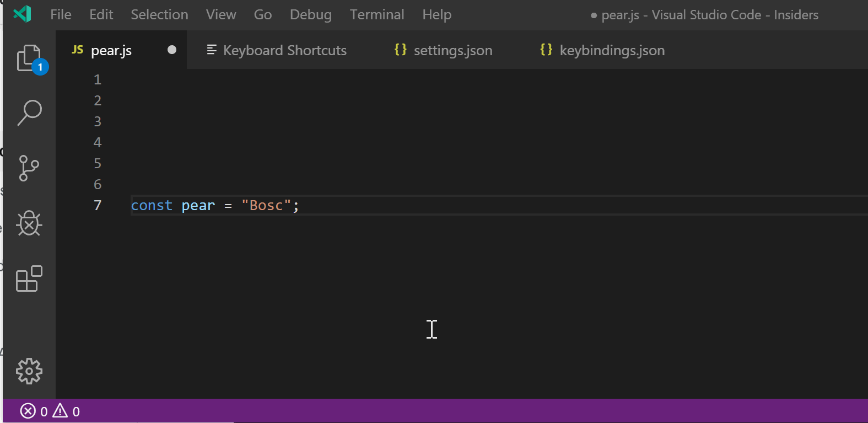The height and width of the screenshot is (423, 868).
Task: Open the Manage gear icon
Action: point(29,371)
